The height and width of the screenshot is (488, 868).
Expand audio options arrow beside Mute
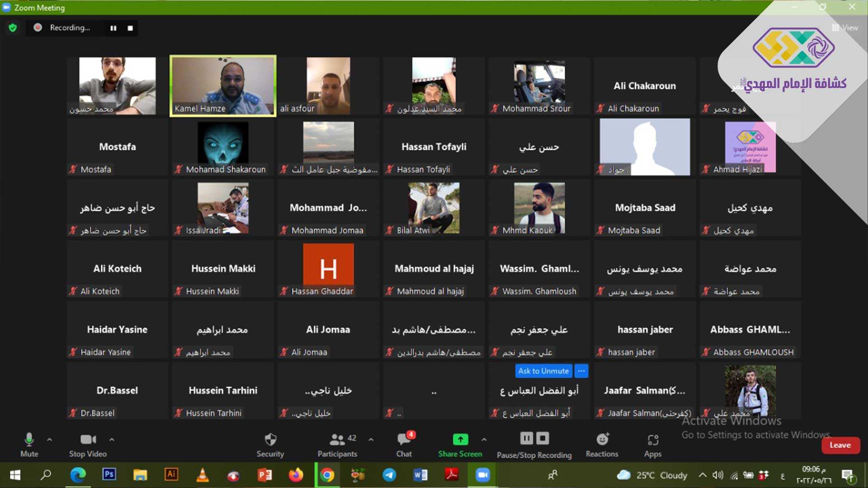pyautogui.click(x=50, y=439)
